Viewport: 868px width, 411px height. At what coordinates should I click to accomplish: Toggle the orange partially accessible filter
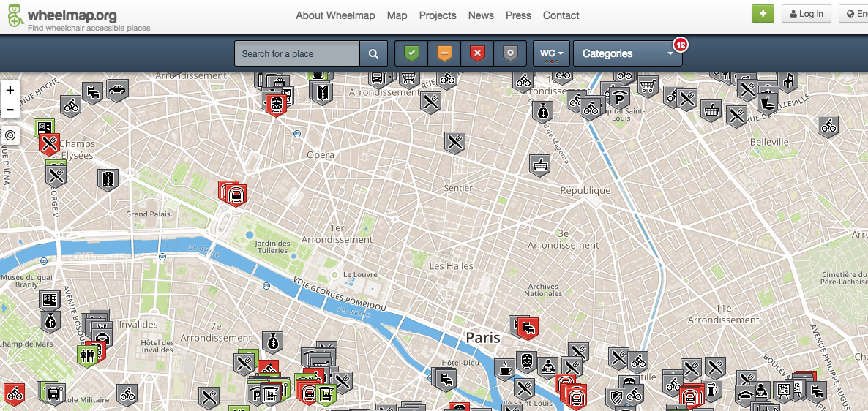coord(444,53)
